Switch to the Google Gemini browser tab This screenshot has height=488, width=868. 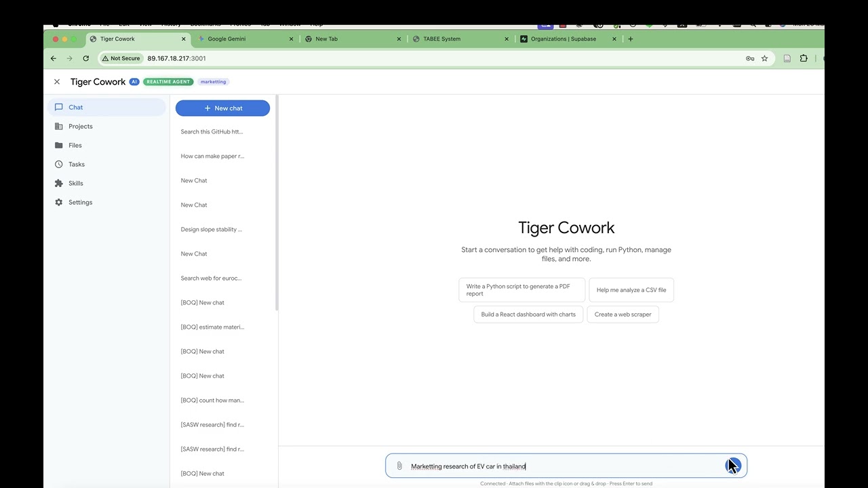[244, 39]
